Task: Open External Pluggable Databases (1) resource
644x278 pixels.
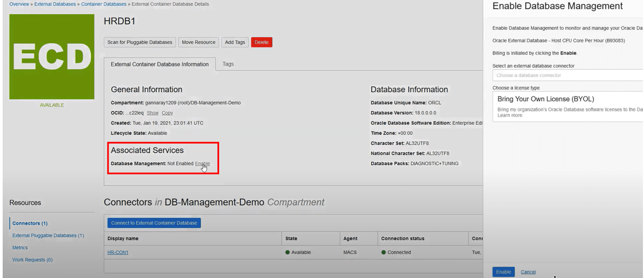Action: [x=48, y=235]
